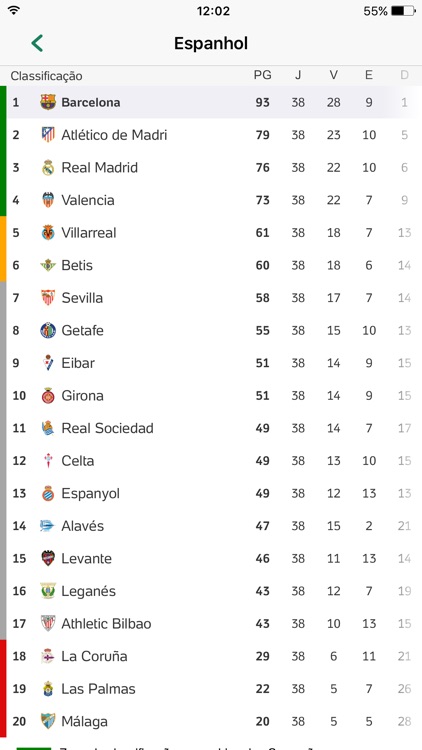Tap the Espanyol team name

90,494
